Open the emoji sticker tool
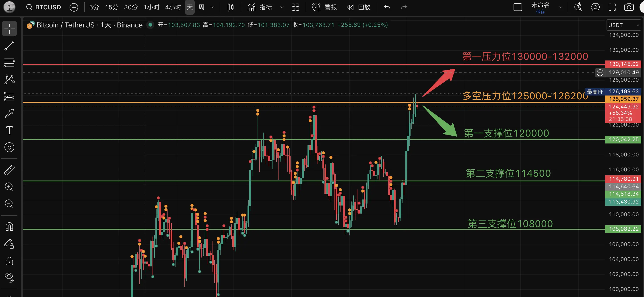Viewport: 644px width, 297px height. pos(9,147)
